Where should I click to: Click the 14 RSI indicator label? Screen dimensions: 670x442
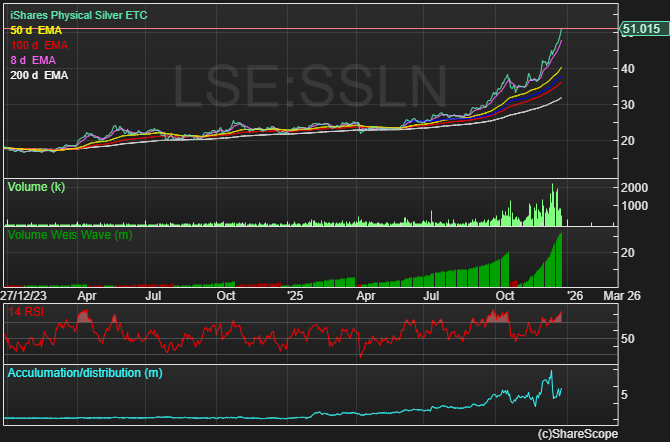coord(27,313)
